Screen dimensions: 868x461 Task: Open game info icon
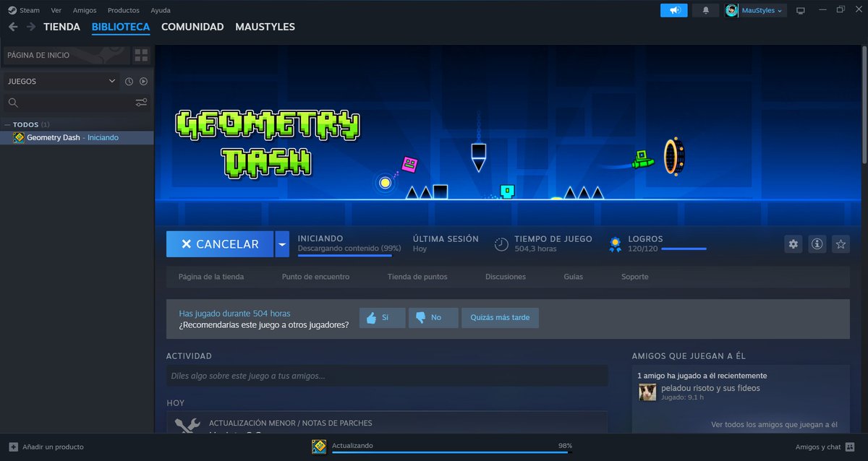(817, 244)
